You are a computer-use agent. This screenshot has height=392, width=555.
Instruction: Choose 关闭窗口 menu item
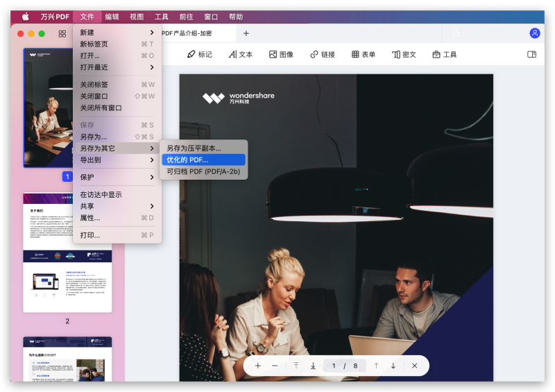pos(117,96)
